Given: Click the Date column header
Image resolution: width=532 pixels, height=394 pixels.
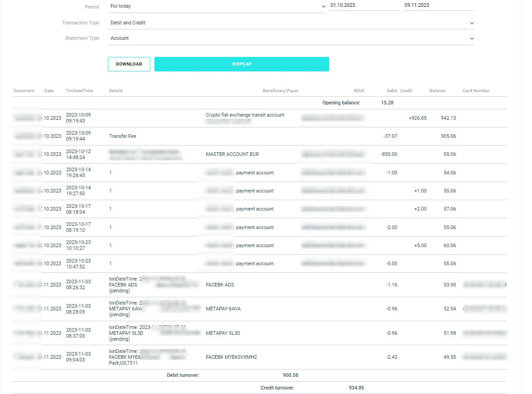Looking at the screenshot, I should (49, 91).
